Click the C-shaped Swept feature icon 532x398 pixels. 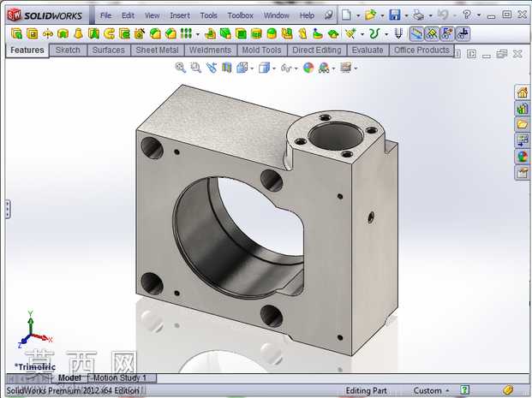click(110, 33)
